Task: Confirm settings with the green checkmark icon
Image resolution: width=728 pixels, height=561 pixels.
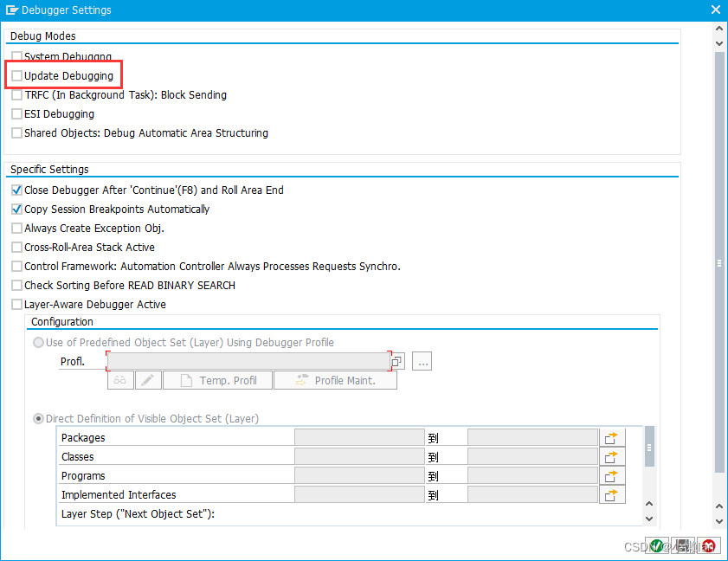Action: click(657, 545)
